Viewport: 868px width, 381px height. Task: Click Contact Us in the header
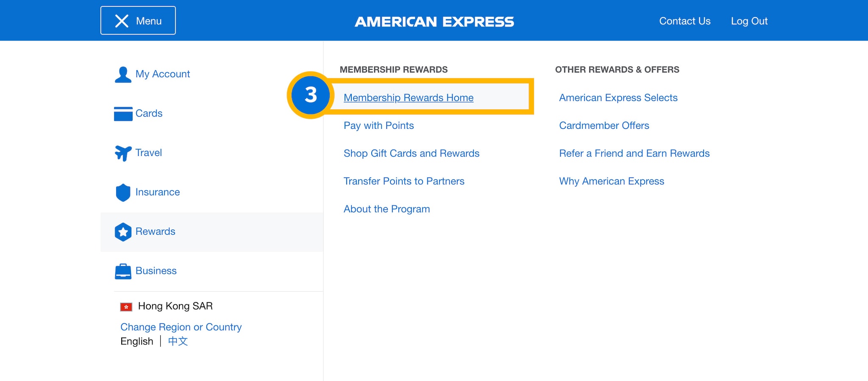[x=684, y=21]
